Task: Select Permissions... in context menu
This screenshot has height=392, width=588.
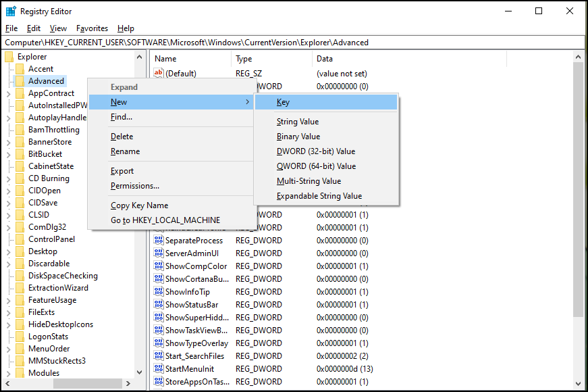Action: pos(171,186)
